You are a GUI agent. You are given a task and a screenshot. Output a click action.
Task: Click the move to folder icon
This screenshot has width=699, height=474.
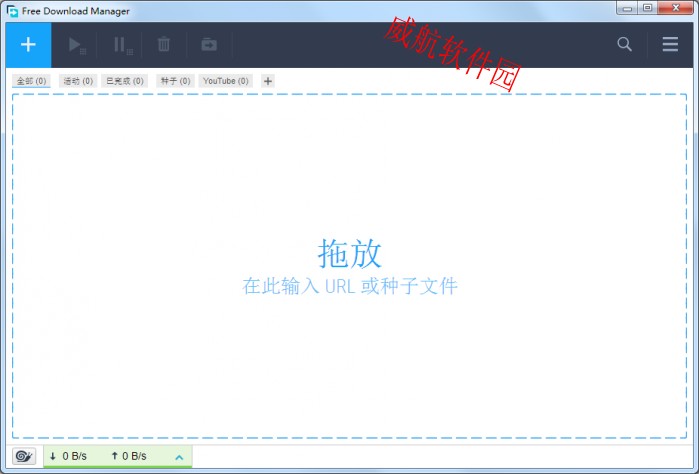(208, 45)
